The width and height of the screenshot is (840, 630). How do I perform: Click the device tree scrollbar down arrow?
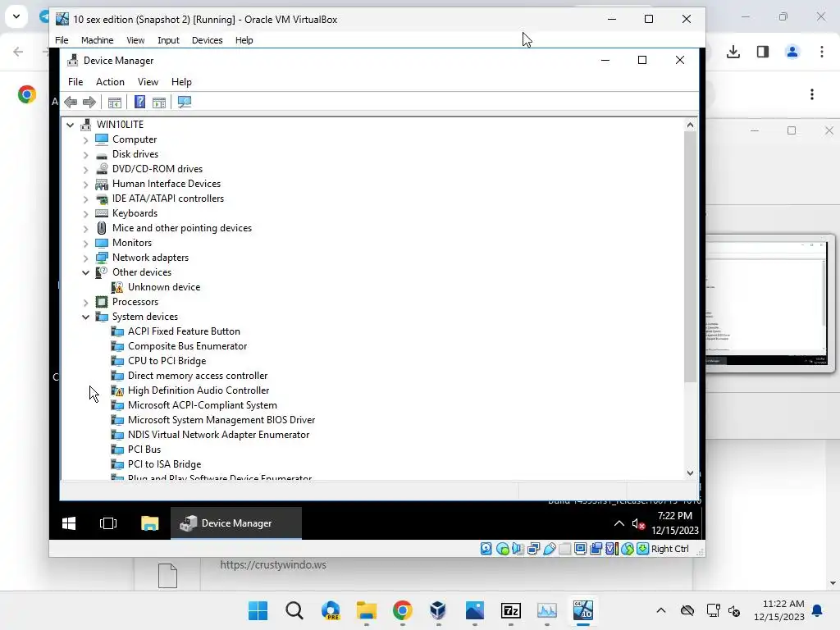tap(690, 473)
